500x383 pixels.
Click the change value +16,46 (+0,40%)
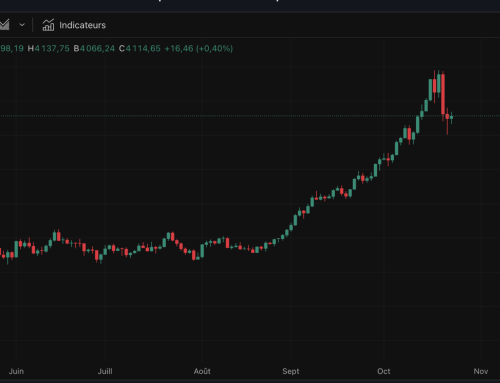(x=199, y=49)
